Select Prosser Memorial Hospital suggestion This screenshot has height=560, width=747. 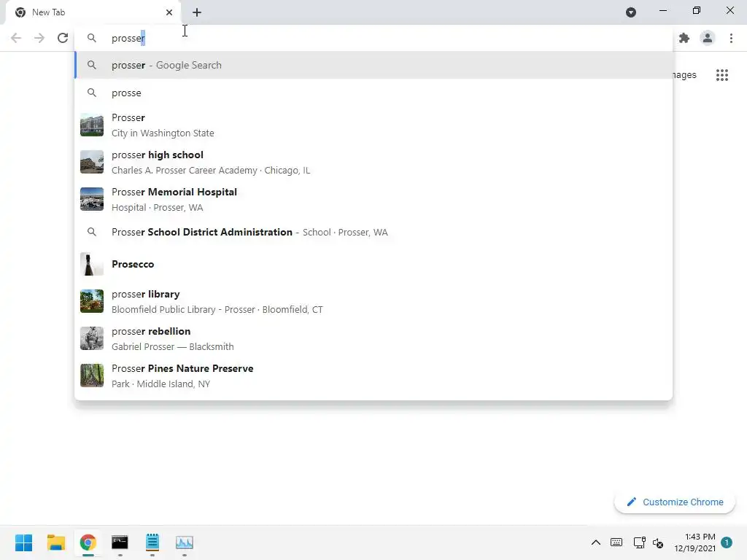pos(373,200)
